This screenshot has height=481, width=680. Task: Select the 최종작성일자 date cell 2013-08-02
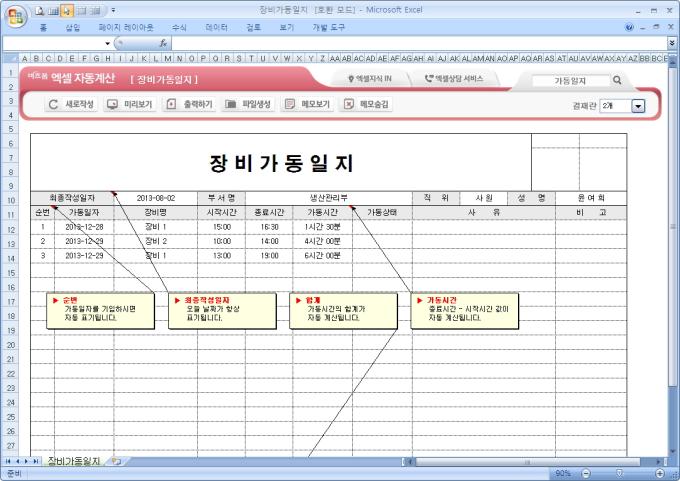tap(156, 198)
